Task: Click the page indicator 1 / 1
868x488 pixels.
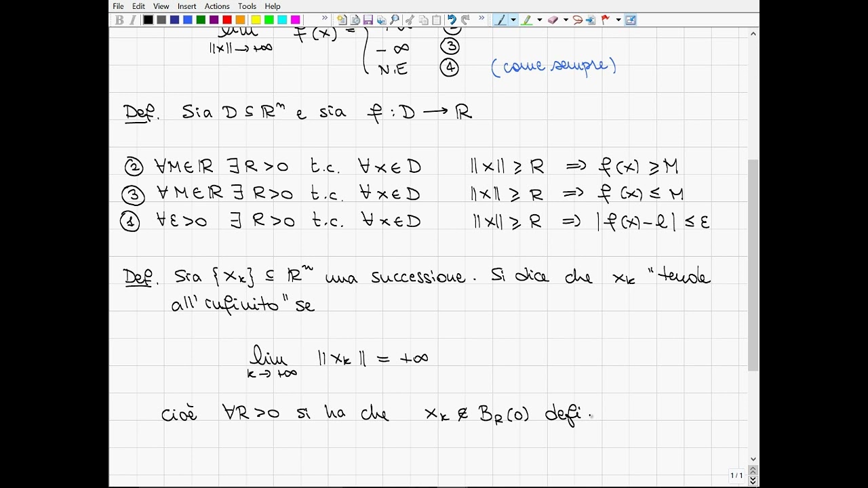Action: pyautogui.click(x=736, y=476)
